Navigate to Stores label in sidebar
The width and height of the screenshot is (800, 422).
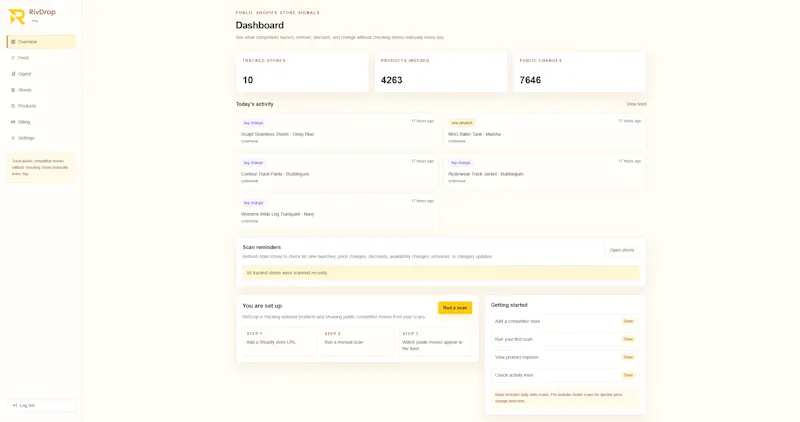pos(24,90)
